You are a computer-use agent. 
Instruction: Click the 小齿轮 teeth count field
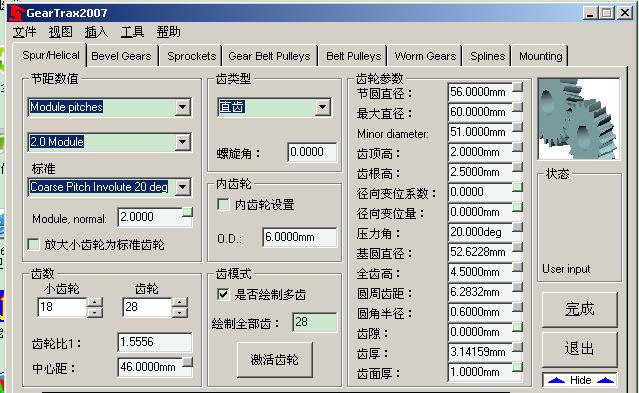[x=62, y=307]
